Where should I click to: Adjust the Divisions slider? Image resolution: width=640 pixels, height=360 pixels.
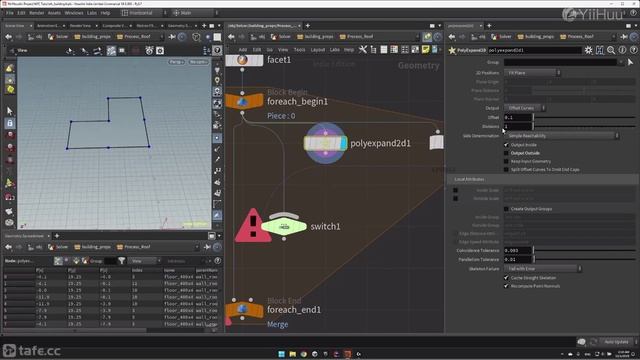tap(584, 126)
